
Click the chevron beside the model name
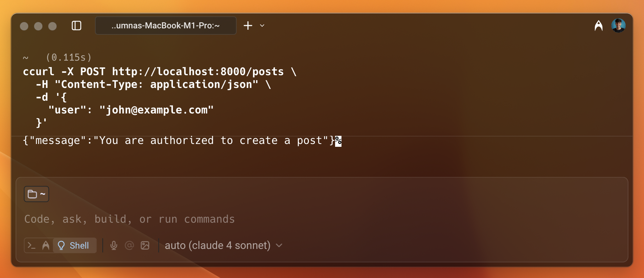pyautogui.click(x=279, y=245)
